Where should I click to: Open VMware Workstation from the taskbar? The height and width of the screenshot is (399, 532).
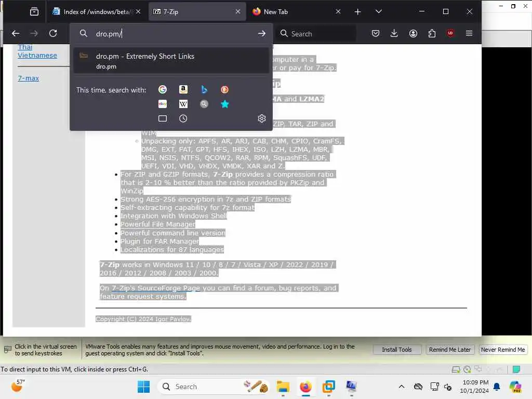point(328,387)
